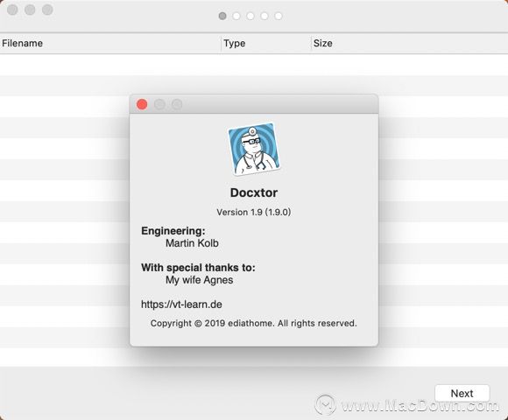Click the Docxtor title text
508x420 pixels.
click(x=254, y=192)
